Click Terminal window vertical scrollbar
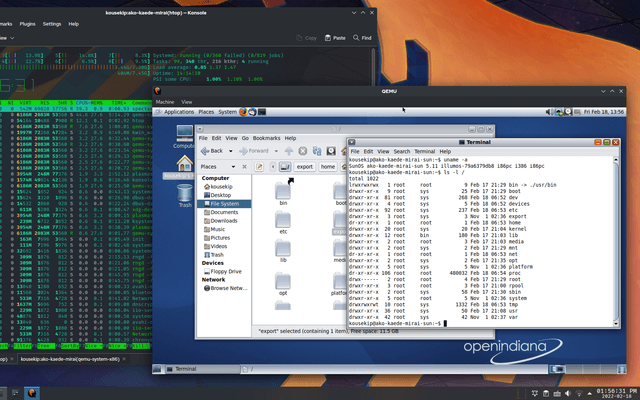 (616, 241)
